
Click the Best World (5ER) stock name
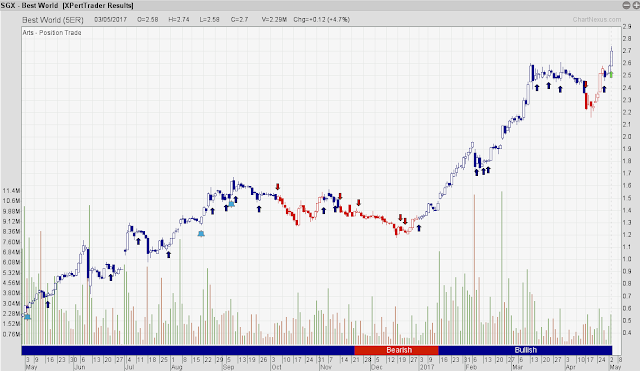coord(53,20)
